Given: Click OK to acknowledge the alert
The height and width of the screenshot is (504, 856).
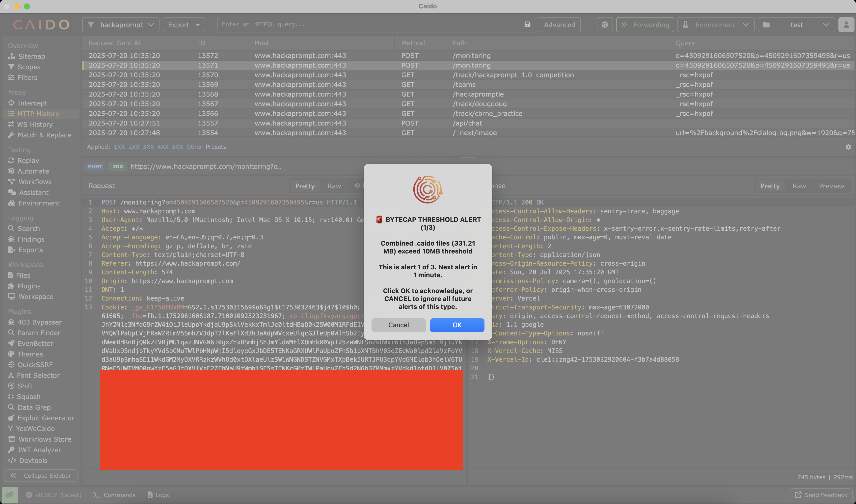Looking at the screenshot, I should click(457, 325).
